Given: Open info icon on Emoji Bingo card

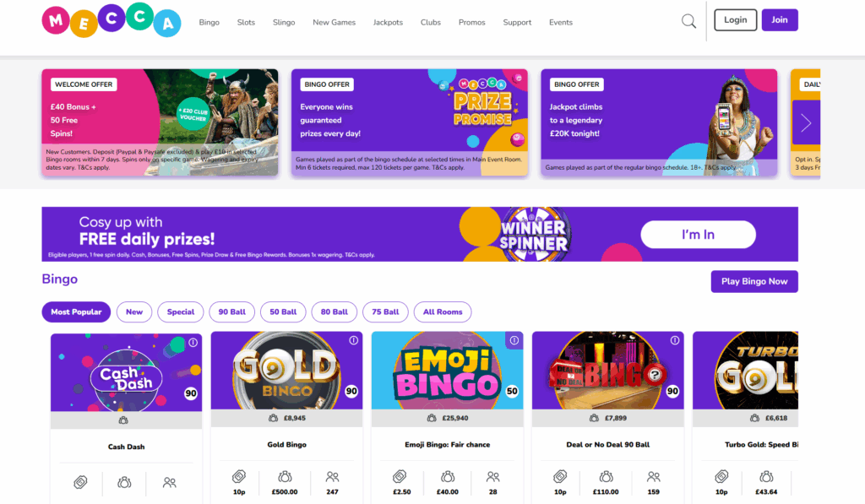Looking at the screenshot, I should pyautogui.click(x=514, y=340).
